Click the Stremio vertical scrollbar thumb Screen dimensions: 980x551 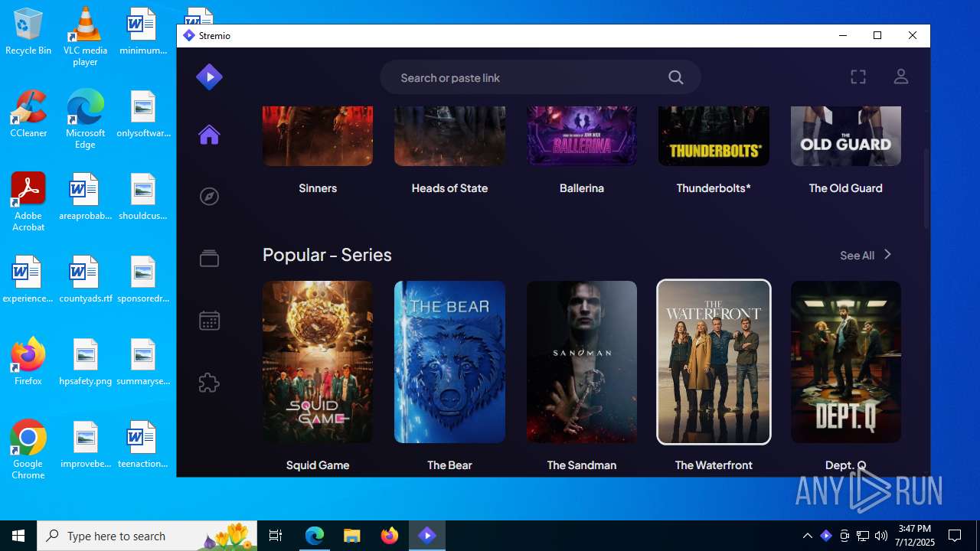925,187
